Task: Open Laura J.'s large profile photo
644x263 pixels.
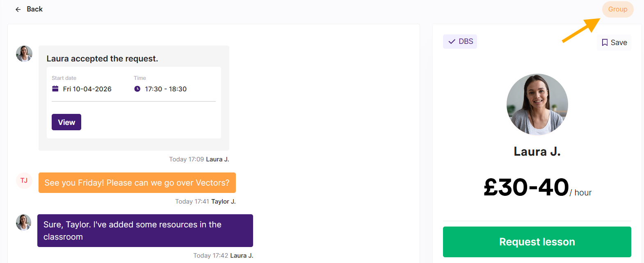Action: [x=537, y=104]
